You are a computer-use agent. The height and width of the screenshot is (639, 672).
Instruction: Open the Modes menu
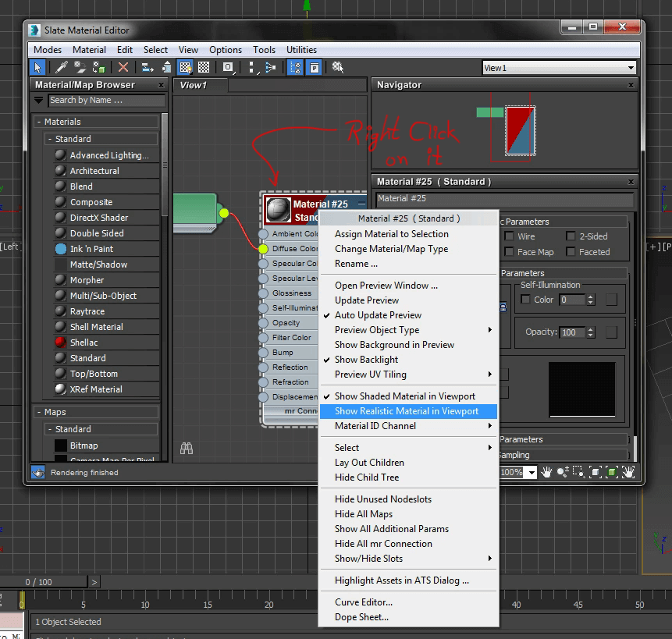(48, 50)
